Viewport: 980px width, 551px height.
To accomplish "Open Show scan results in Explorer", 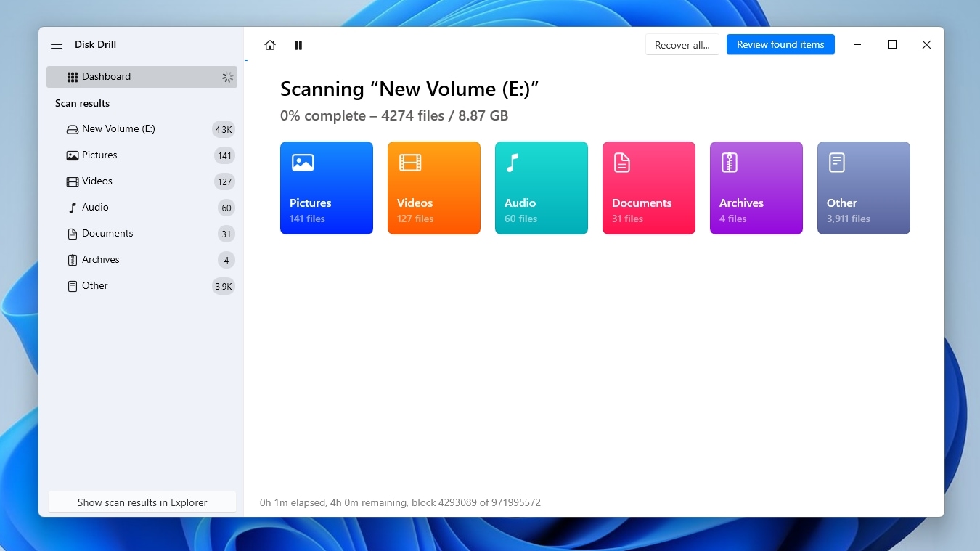I will tap(142, 502).
